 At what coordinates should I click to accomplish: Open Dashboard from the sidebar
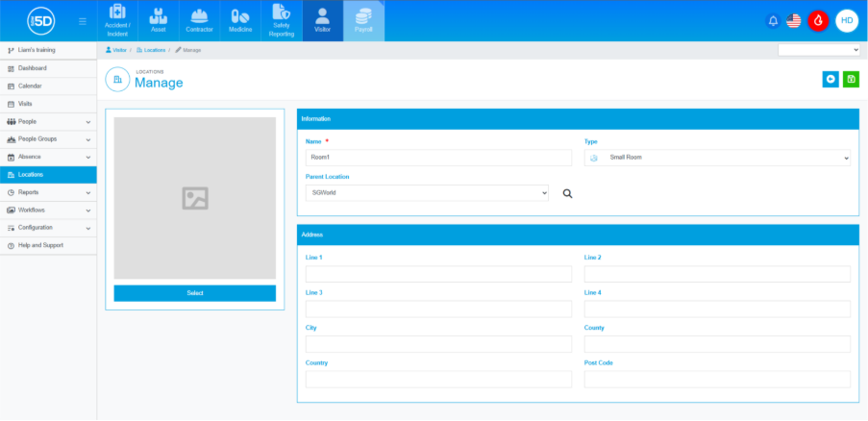[32, 68]
